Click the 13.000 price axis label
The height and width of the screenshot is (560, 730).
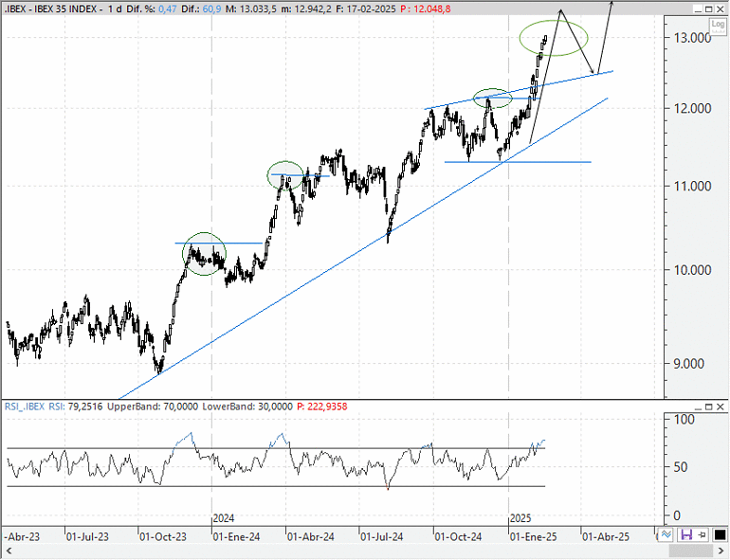point(693,38)
